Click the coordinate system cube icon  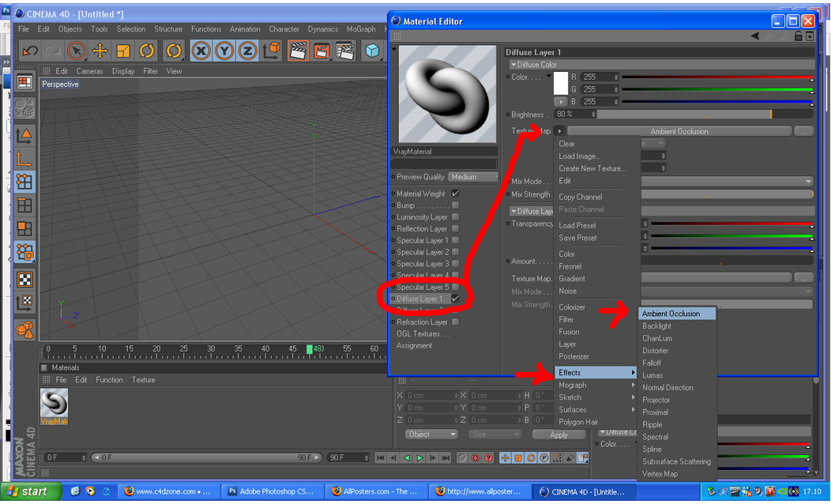tap(272, 51)
